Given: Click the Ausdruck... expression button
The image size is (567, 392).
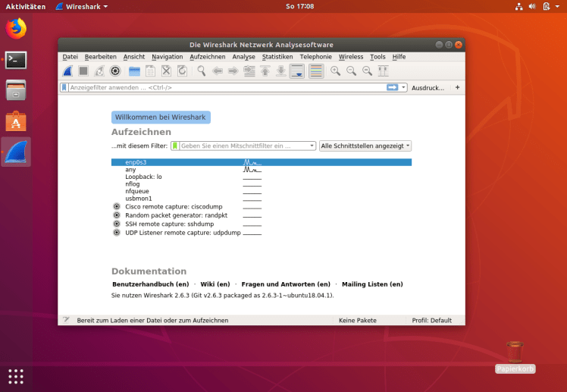Looking at the screenshot, I should pyautogui.click(x=428, y=88).
